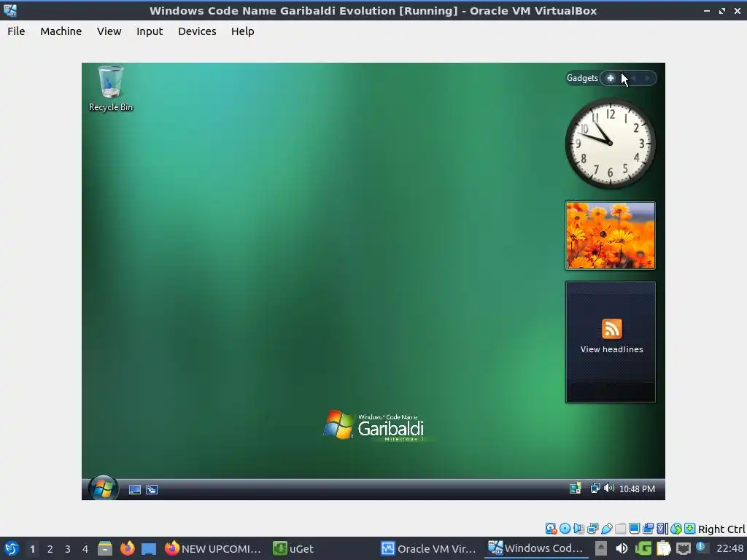Switch to Oracle VM Vir... taskbar window

429,548
